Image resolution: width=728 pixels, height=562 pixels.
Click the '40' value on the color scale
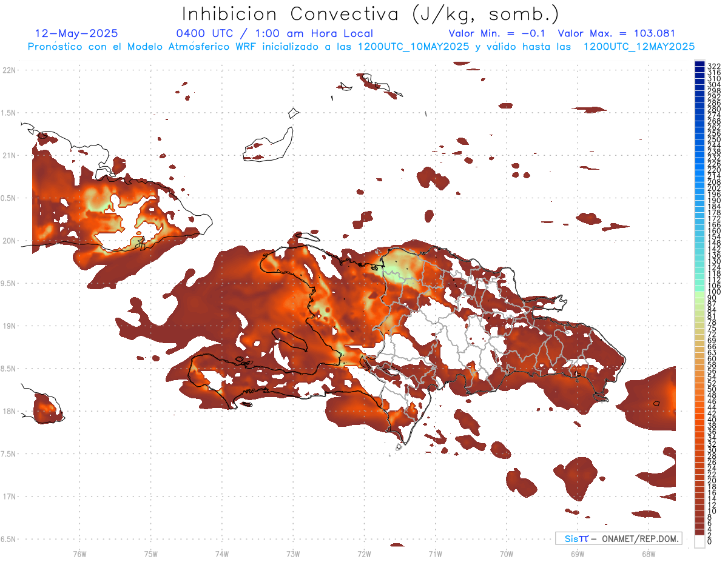pyautogui.click(x=712, y=420)
